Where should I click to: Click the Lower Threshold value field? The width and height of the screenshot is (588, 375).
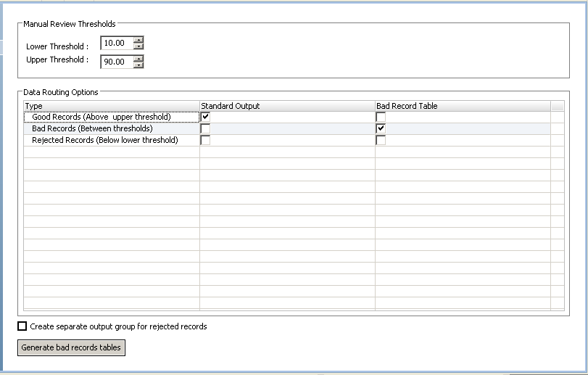(116, 44)
